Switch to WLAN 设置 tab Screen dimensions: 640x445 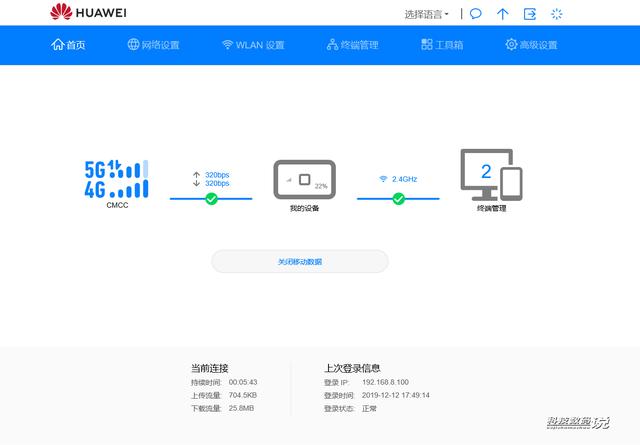click(x=253, y=44)
